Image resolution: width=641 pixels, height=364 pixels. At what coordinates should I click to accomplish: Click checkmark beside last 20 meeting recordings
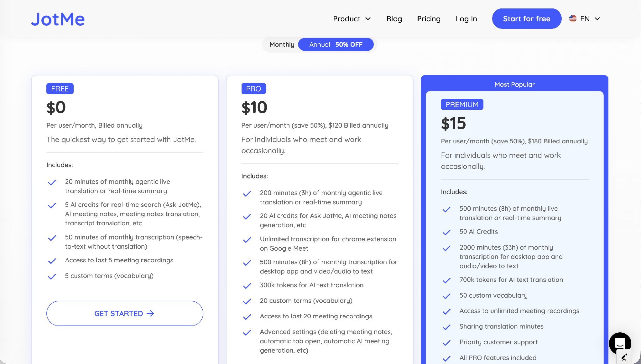[x=247, y=317]
